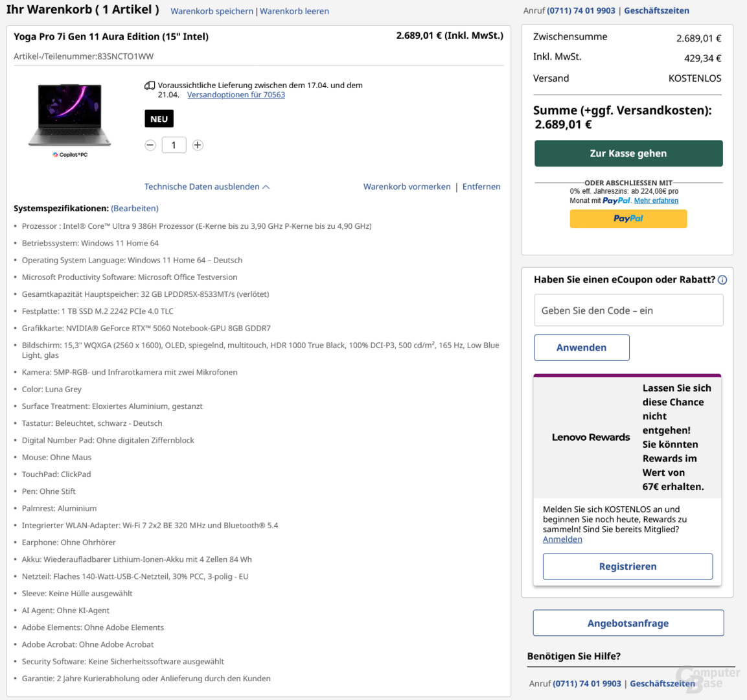
Task: Open the eCoupon info tooltip
Action: click(x=722, y=279)
